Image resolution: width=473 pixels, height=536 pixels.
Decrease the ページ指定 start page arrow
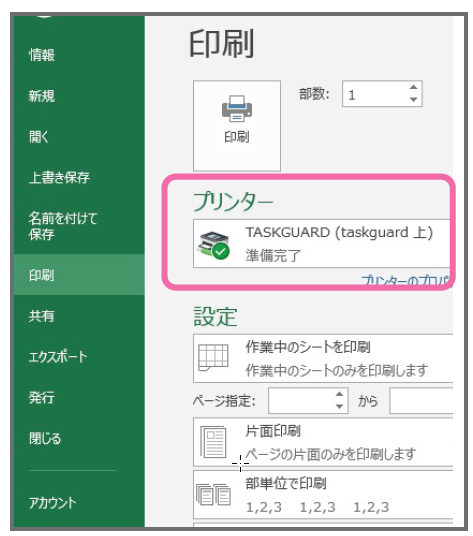(x=339, y=406)
